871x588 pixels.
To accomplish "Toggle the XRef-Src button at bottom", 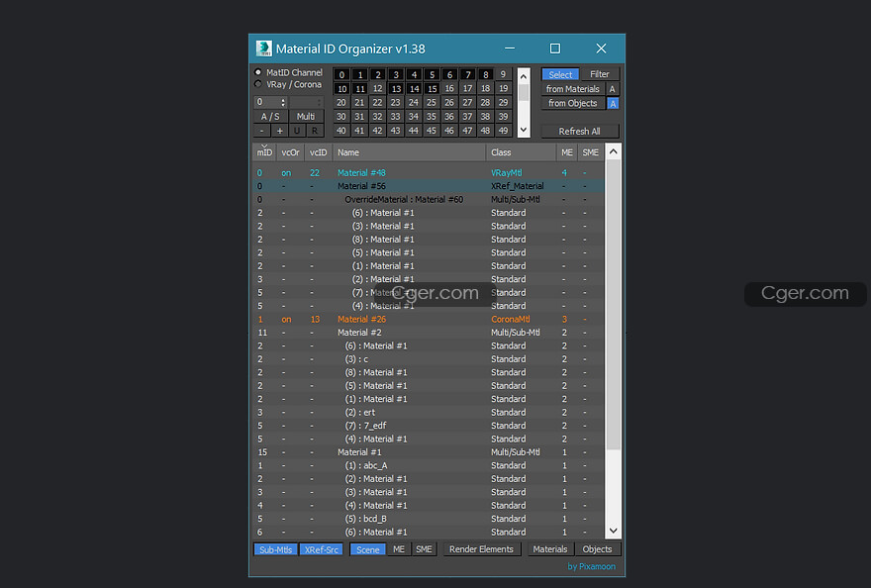I will pos(321,549).
